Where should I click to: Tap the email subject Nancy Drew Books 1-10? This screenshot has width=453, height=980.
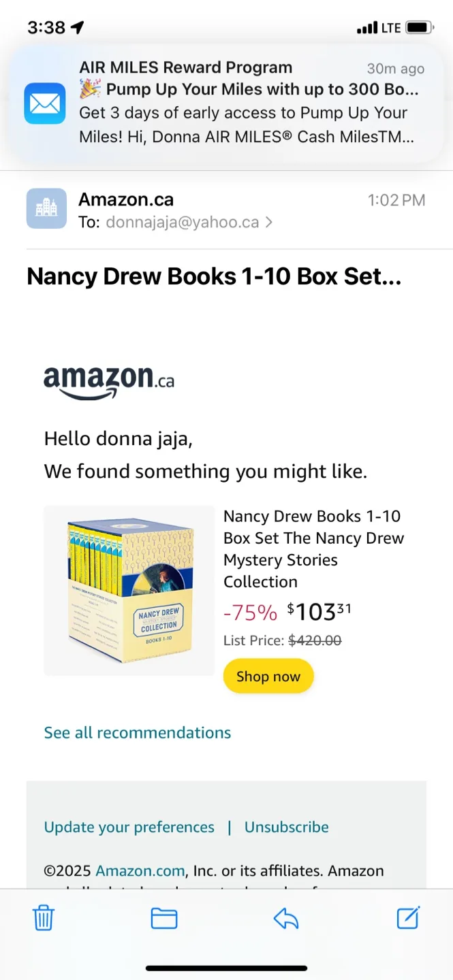[x=213, y=276]
